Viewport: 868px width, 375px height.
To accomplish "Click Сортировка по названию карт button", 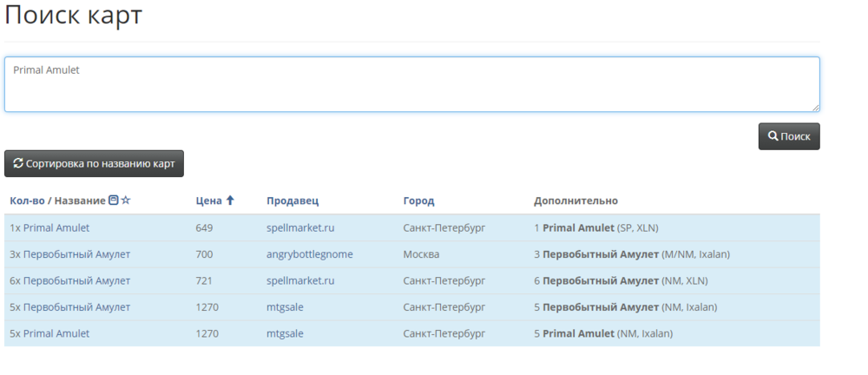I will (94, 163).
